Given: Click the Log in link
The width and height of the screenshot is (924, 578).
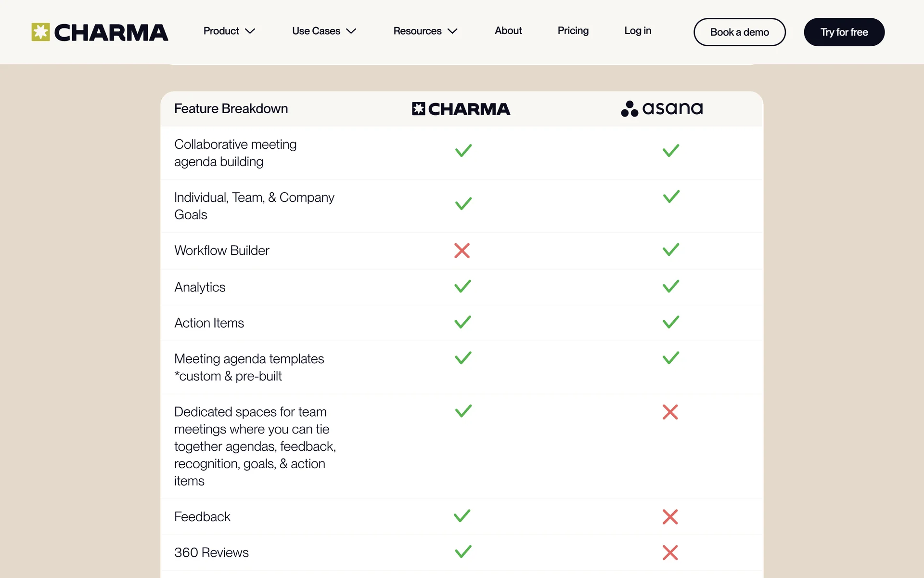Looking at the screenshot, I should pos(637,31).
